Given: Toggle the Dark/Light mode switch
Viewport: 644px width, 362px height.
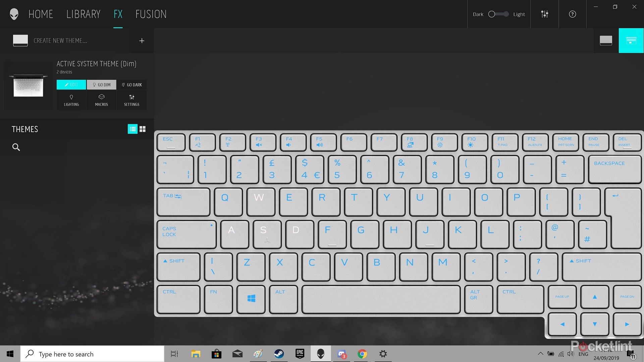Looking at the screenshot, I should pyautogui.click(x=498, y=14).
